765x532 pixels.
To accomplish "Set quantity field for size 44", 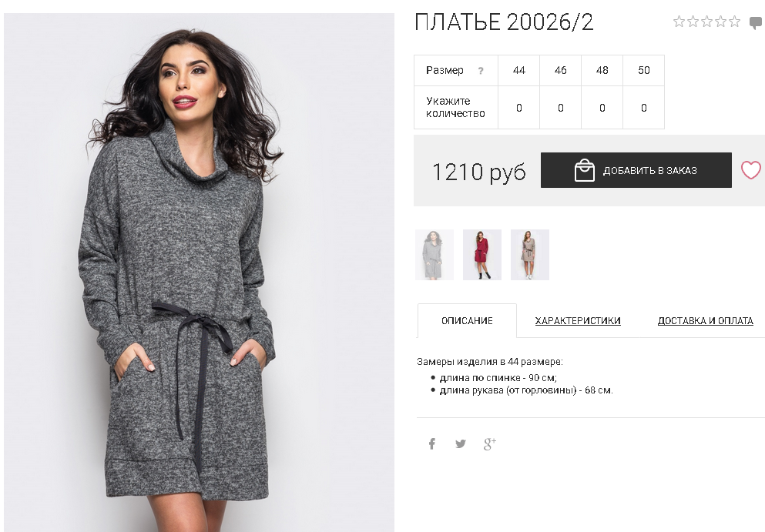I will [518, 108].
